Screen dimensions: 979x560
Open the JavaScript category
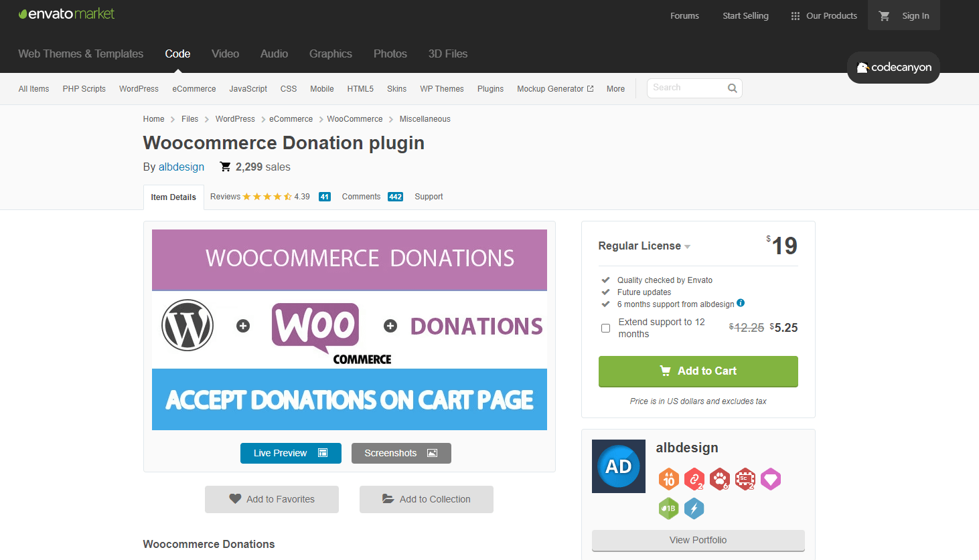[x=248, y=89]
